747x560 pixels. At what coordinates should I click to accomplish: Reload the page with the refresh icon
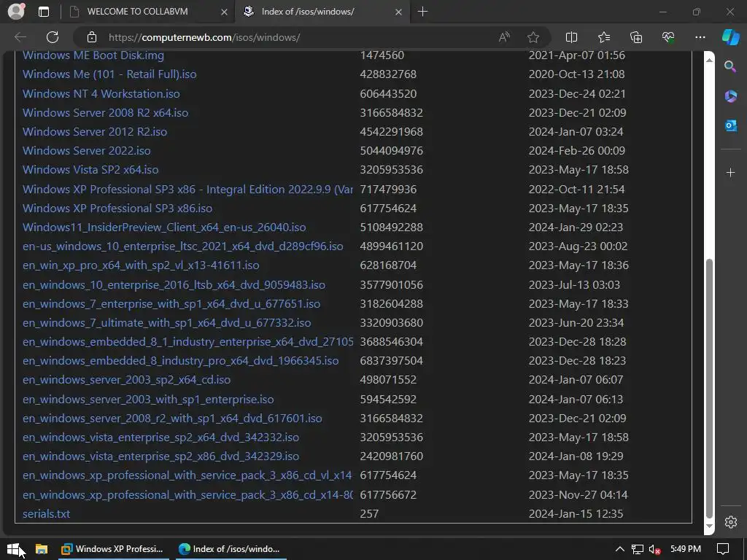53,37
